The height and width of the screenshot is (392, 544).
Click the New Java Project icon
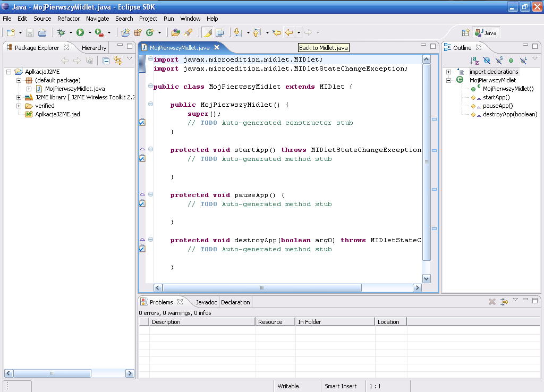[x=125, y=32]
